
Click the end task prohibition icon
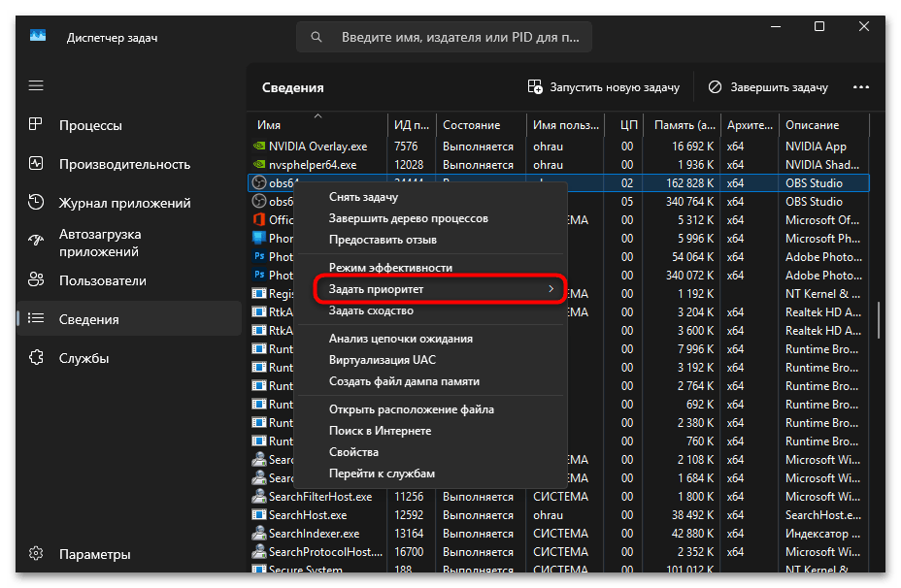[x=715, y=86]
